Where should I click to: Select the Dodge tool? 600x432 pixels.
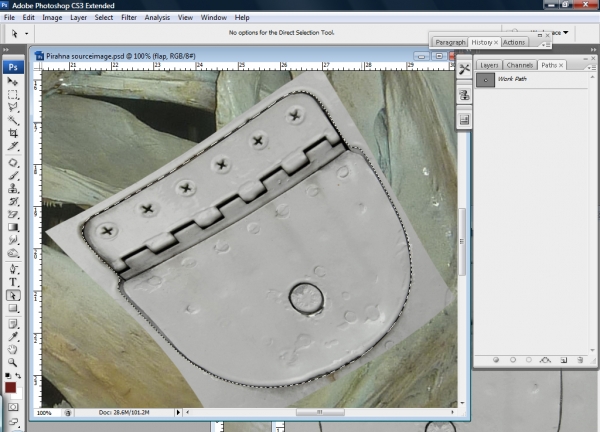[x=13, y=253]
